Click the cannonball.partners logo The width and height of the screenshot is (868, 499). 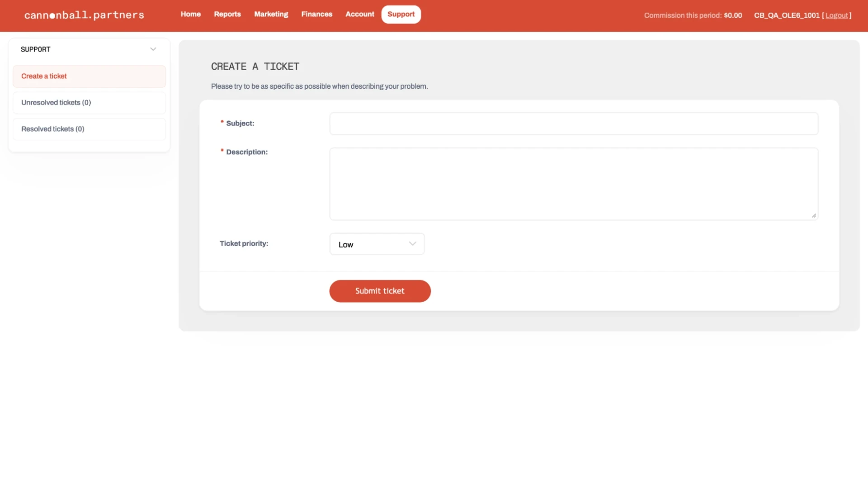pos(84,15)
